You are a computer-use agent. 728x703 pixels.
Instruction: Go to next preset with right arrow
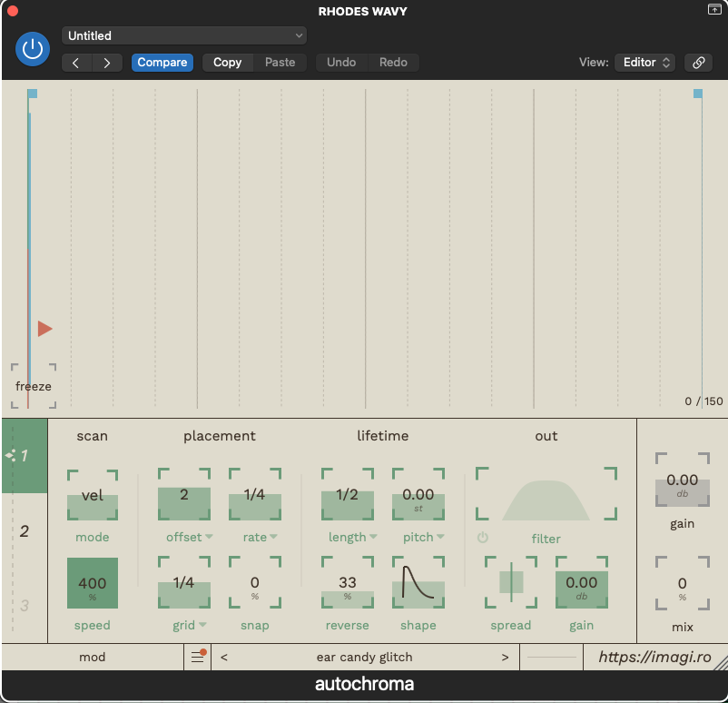107,63
